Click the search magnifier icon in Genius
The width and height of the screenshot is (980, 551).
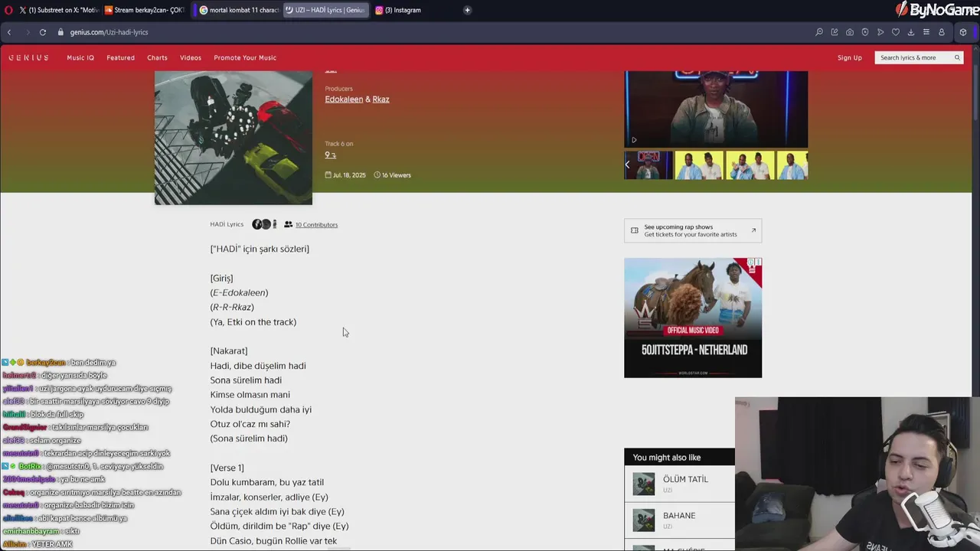tap(957, 57)
